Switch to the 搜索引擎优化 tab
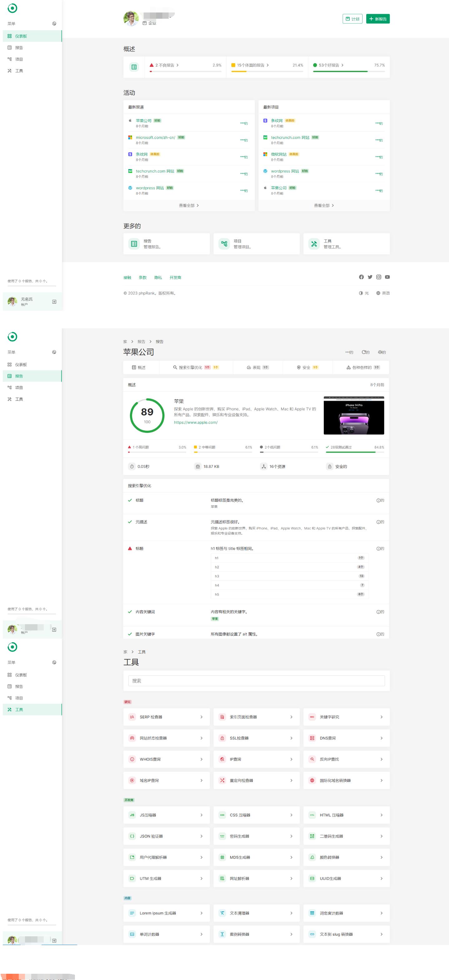The width and height of the screenshot is (449, 980). 195,368
